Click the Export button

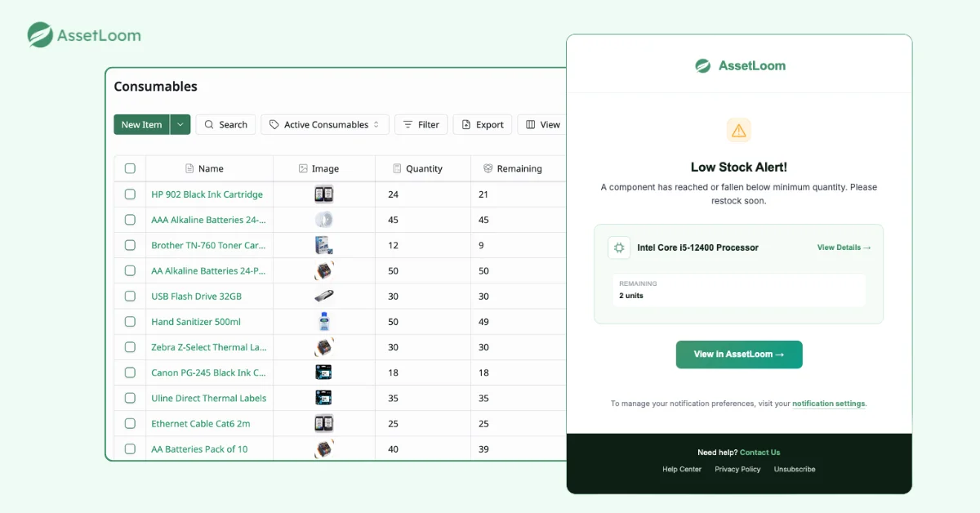[483, 124]
